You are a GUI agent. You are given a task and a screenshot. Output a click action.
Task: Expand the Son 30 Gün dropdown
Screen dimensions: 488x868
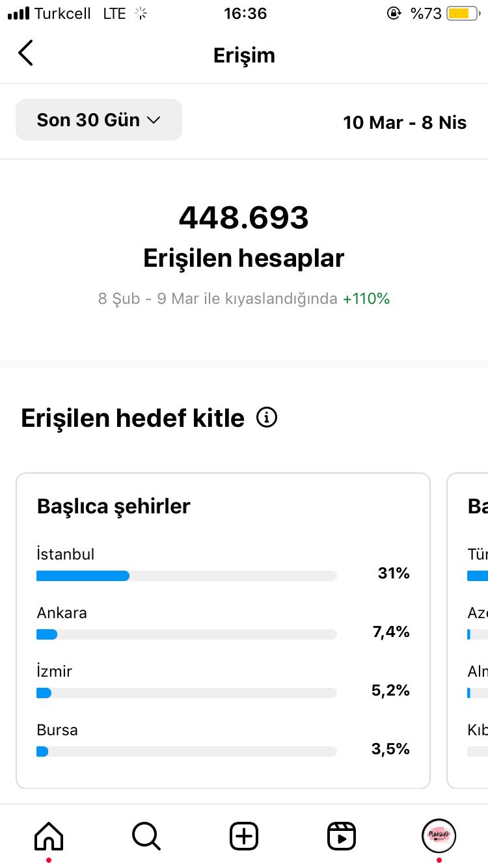99,120
